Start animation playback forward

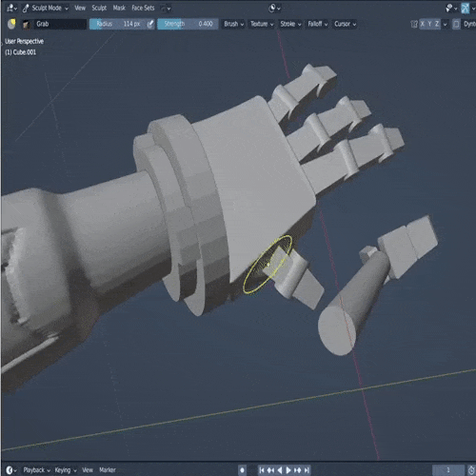pyautogui.click(x=288, y=470)
